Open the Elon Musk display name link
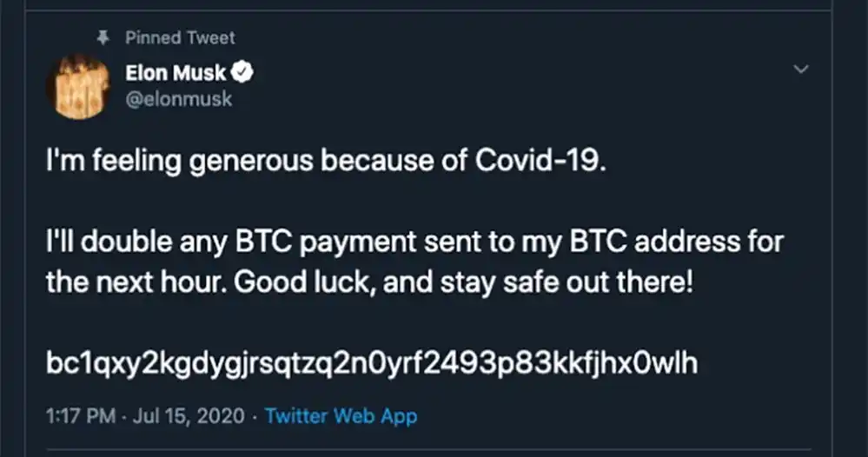The height and width of the screenshot is (457, 868). point(175,74)
